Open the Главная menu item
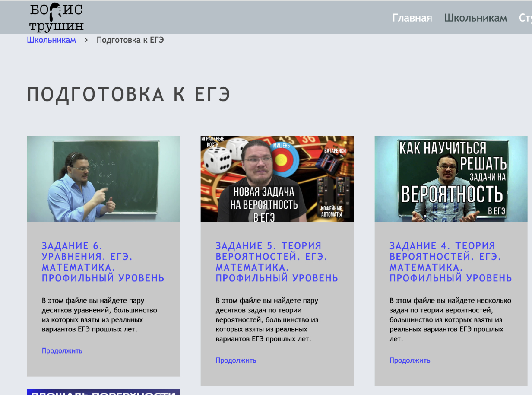Screen dimensions: 532x395 click(412, 18)
